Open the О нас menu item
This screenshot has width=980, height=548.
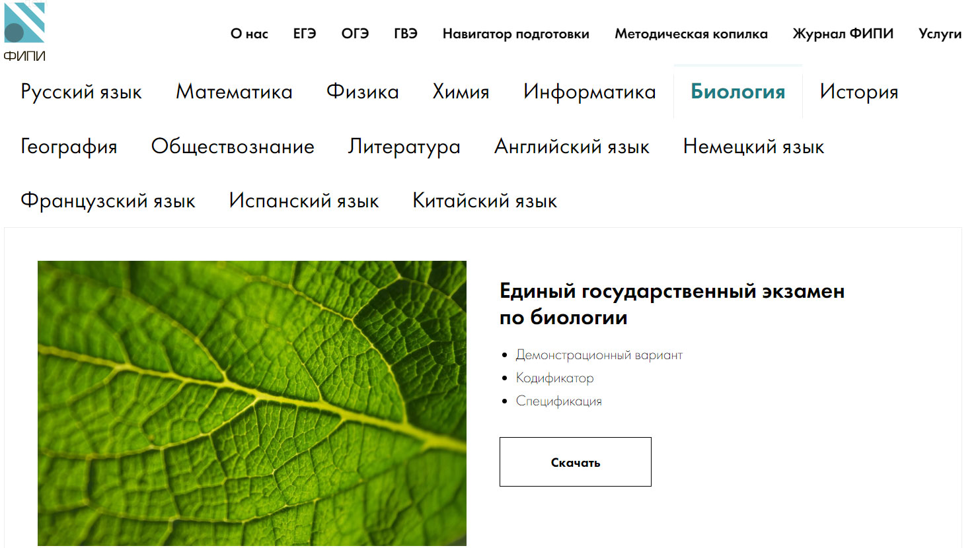tap(249, 34)
